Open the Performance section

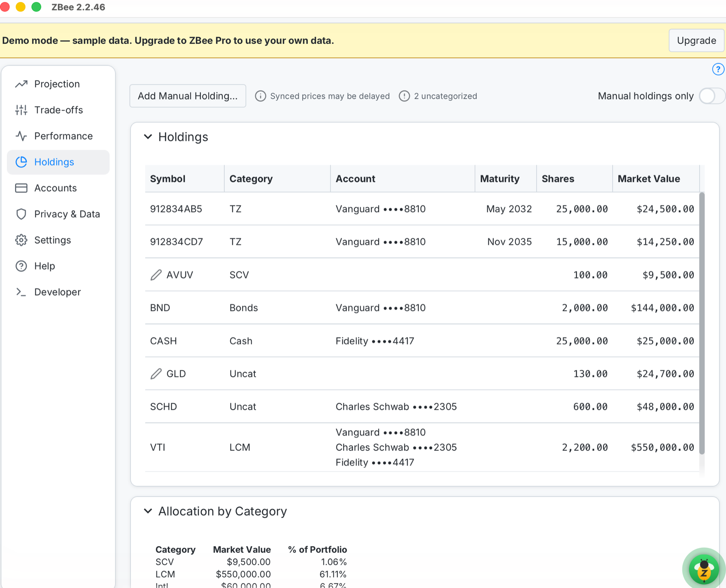(58, 136)
